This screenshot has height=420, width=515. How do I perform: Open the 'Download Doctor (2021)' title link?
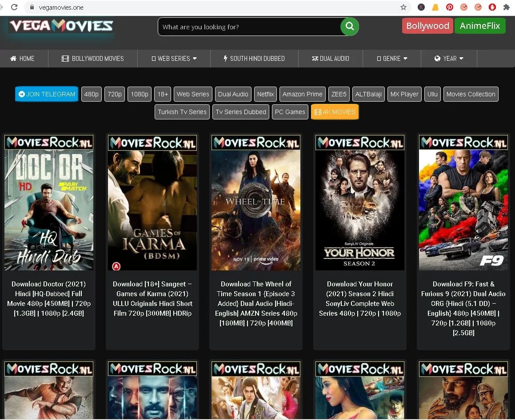tap(49, 299)
